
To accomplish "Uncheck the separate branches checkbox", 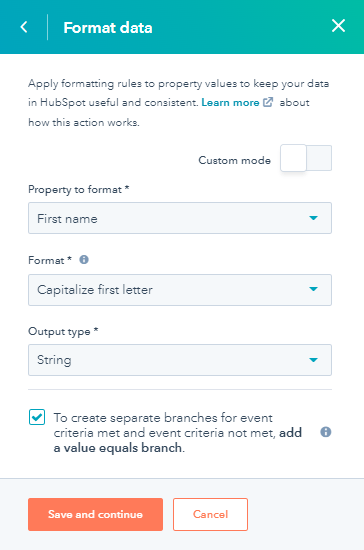I will (37, 417).
